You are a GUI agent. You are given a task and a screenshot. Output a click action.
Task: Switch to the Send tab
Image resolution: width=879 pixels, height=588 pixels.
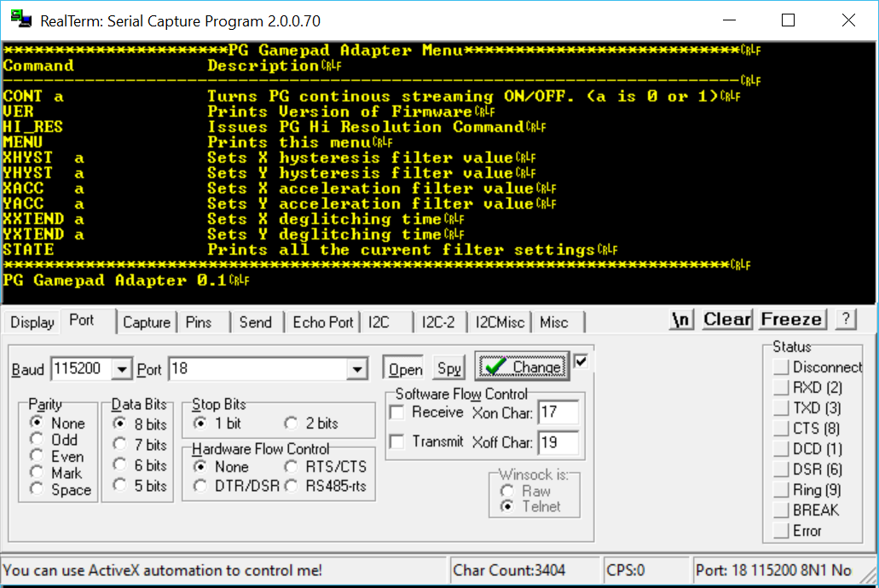tap(256, 322)
